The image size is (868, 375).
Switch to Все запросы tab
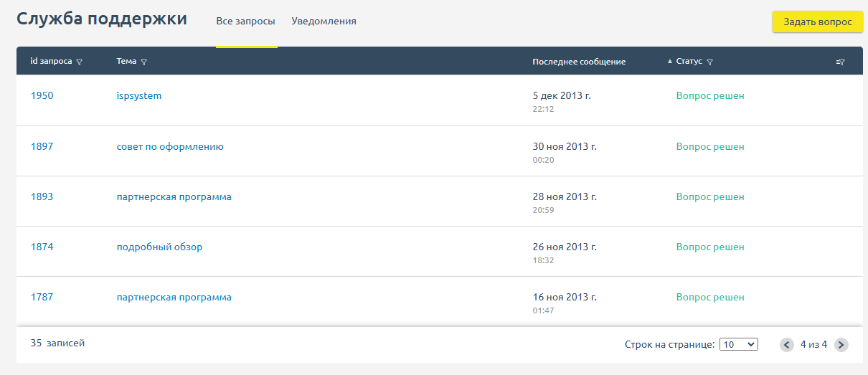point(245,22)
